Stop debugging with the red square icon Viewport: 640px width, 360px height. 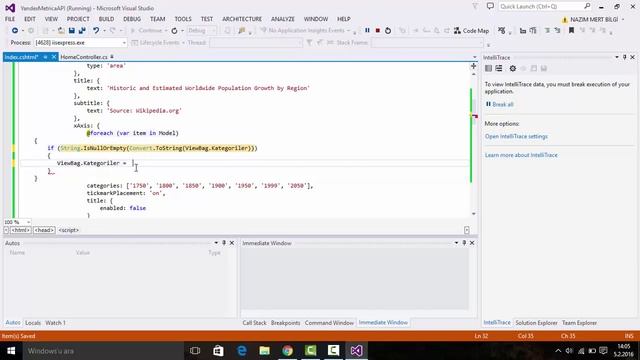(378, 31)
